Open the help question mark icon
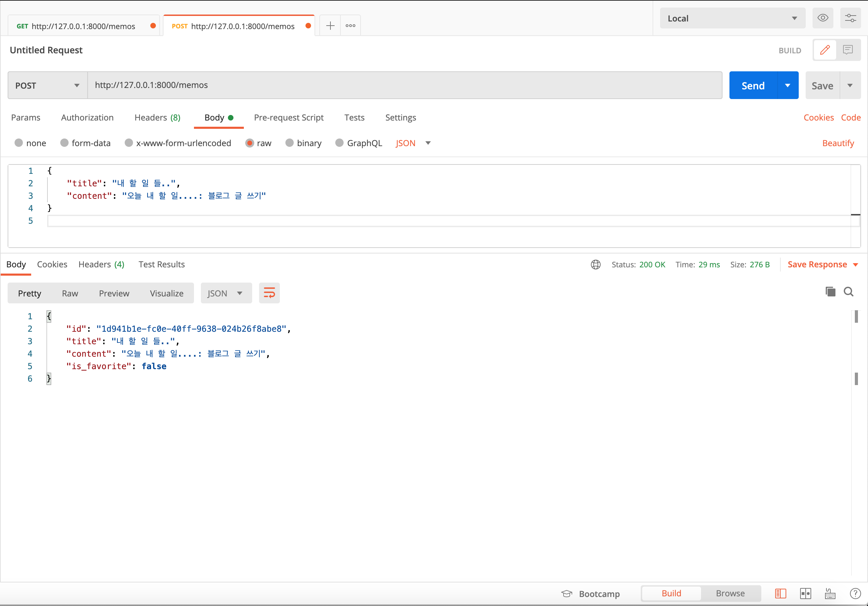This screenshot has height=606, width=868. click(855, 594)
